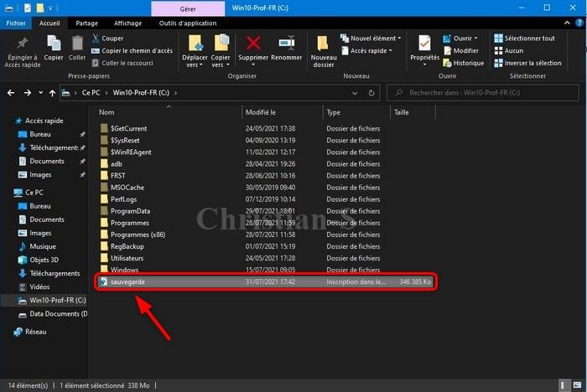Click the Propriétés icon

coord(424,44)
